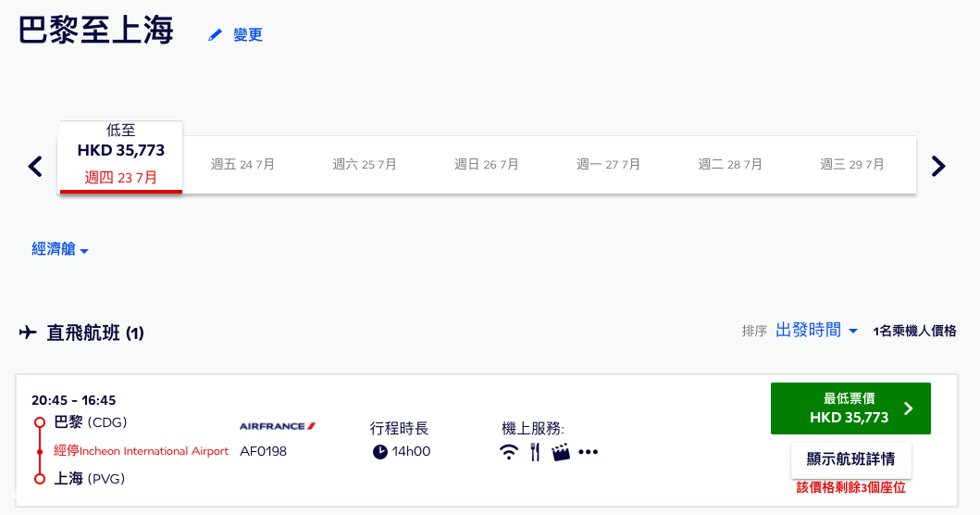Viewport: 980px width, 515px height.
Task: Click the 最低票價 HKD 35,773 button
Action: [x=850, y=408]
